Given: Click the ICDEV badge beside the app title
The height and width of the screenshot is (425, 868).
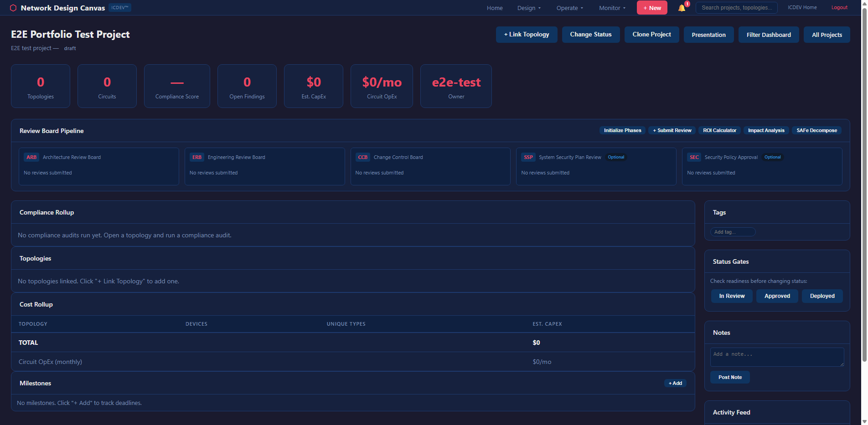Looking at the screenshot, I should [120, 7].
